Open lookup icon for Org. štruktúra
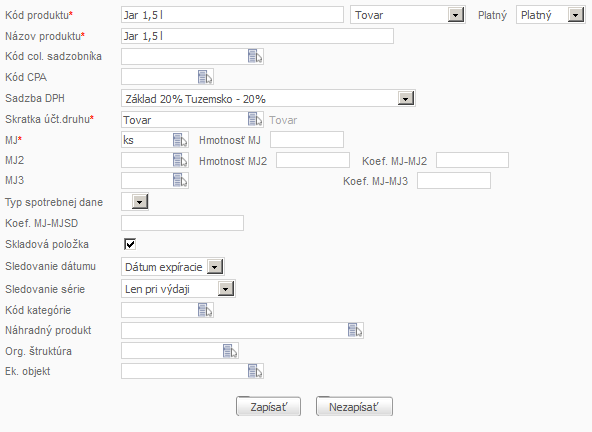Image resolution: width=592 pixels, height=432 pixels. [230, 351]
